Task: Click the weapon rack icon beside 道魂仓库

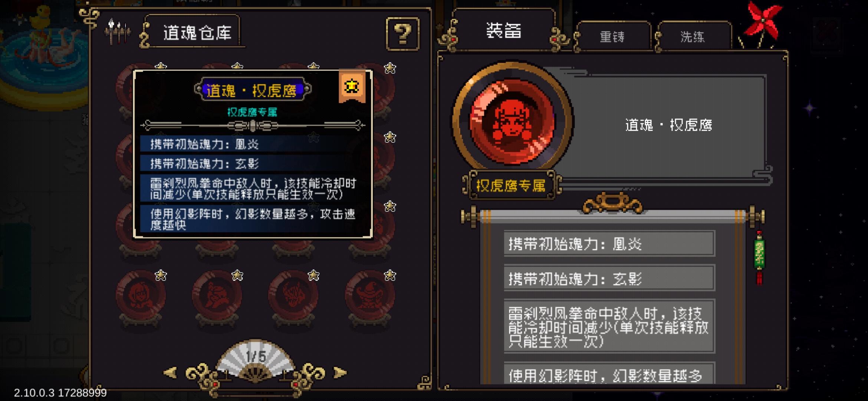Action: click(x=117, y=32)
